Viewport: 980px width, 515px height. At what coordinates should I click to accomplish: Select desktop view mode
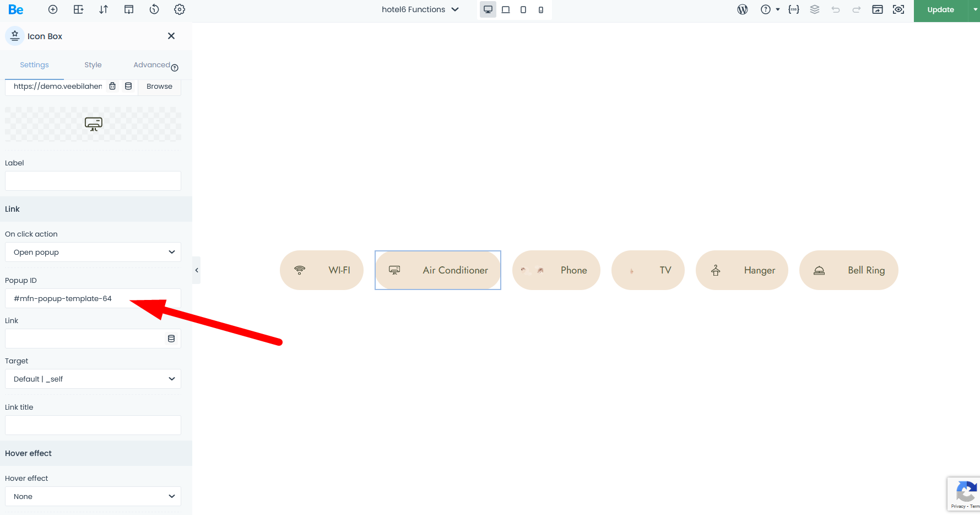(488, 9)
